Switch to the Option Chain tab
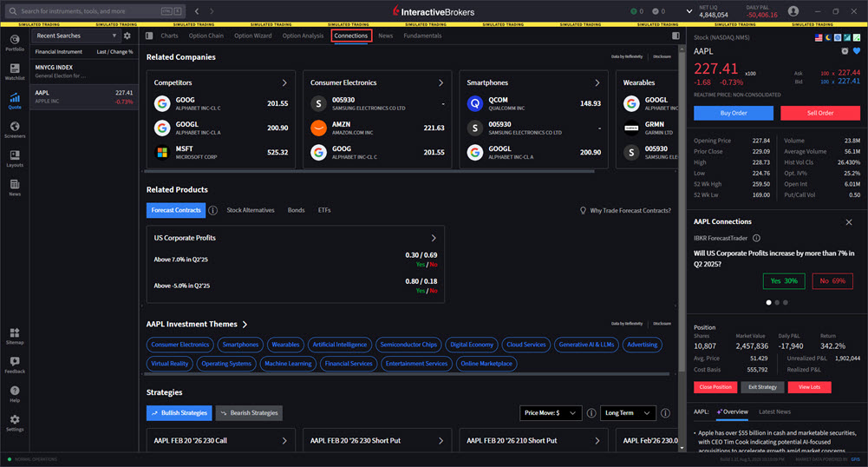Screen dimensions: 868x467 pyautogui.click(x=205, y=36)
